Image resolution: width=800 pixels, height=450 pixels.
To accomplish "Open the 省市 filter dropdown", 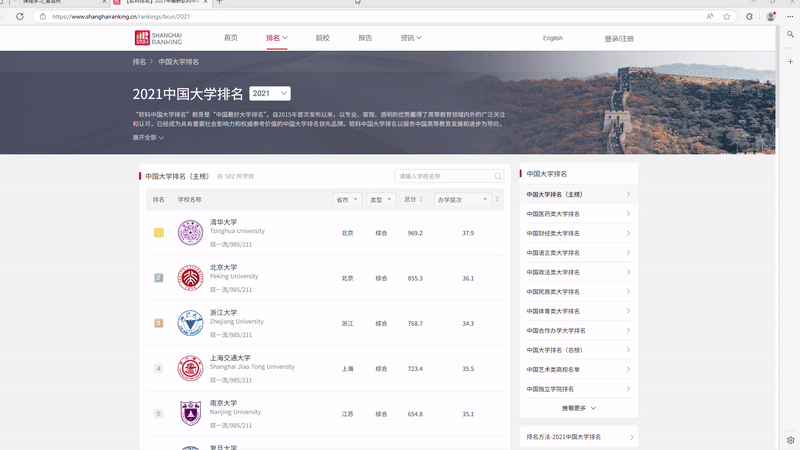I will click(x=347, y=199).
